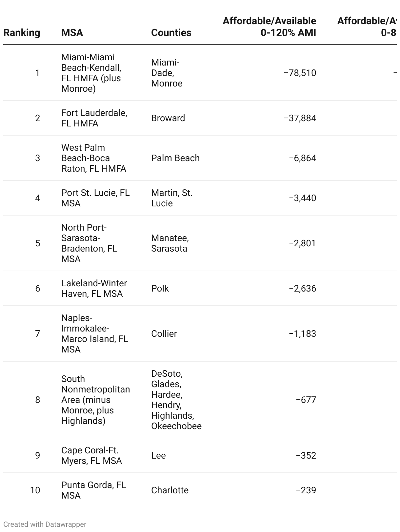This screenshot has width=400, height=532.
Task: Click the South Nonmetropolitan Area cell
Action: [95, 400]
